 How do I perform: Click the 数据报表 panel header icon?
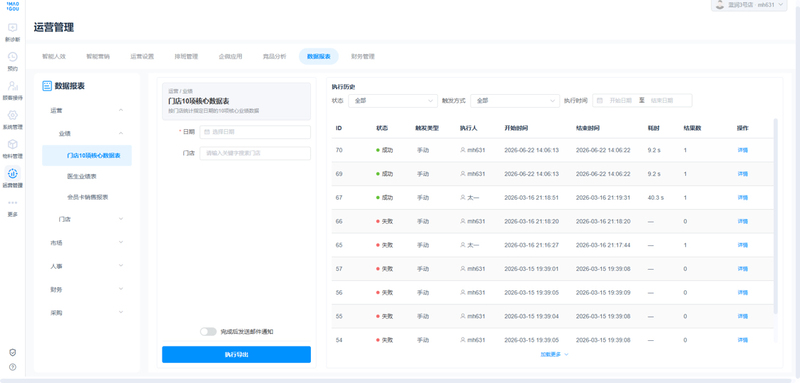[47, 86]
